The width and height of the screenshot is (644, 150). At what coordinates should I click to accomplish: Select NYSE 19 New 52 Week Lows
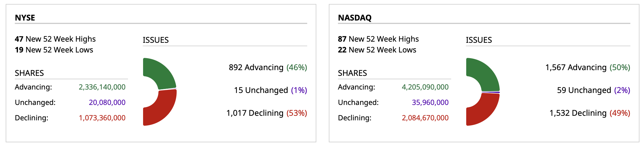54,50
